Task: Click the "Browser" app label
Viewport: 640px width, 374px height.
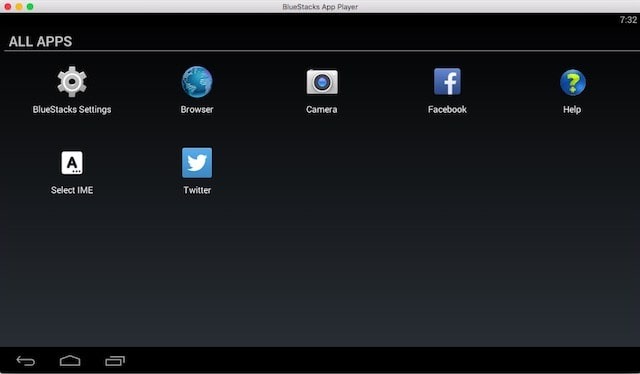Action: (x=197, y=109)
